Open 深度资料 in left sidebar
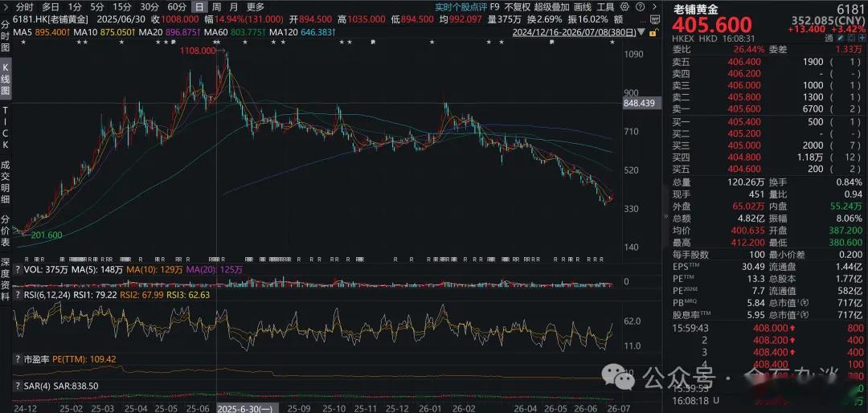This screenshot has width=868, height=413. point(6,280)
